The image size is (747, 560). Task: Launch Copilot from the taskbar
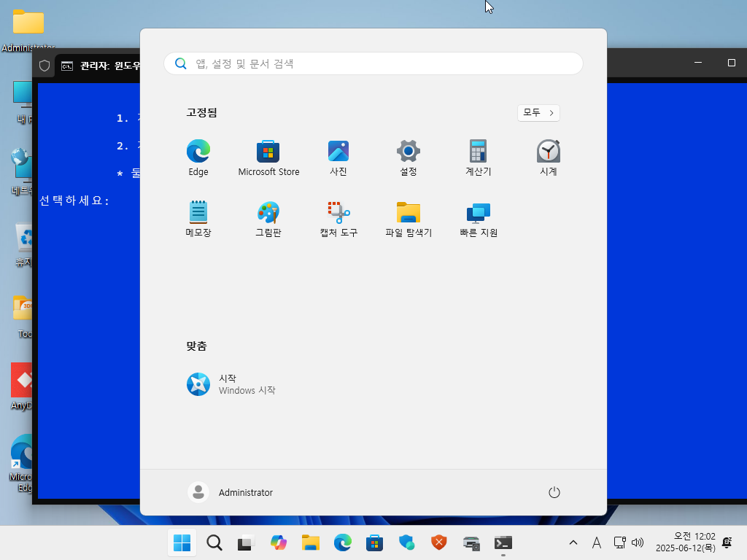(278, 542)
